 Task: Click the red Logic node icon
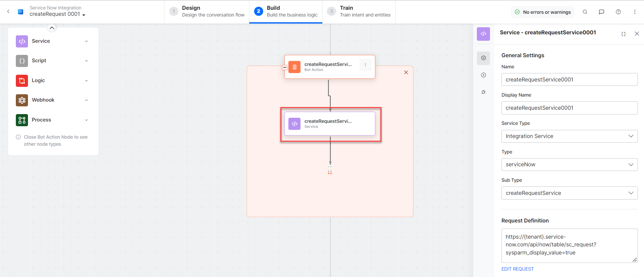coord(22,81)
